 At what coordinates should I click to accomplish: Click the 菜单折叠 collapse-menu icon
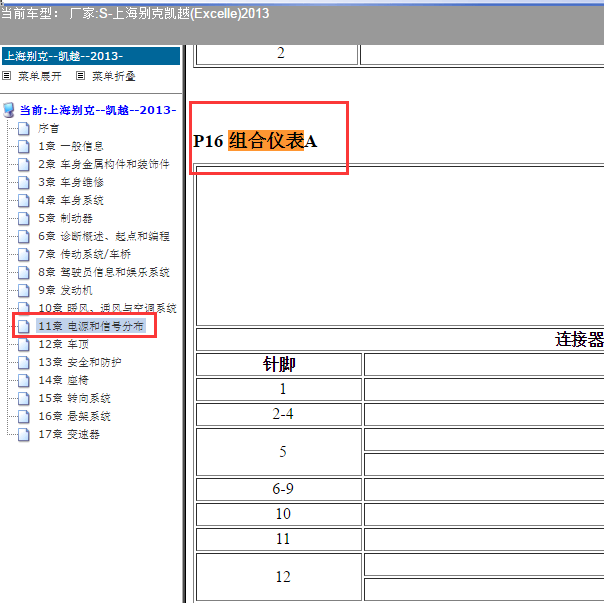(x=80, y=76)
